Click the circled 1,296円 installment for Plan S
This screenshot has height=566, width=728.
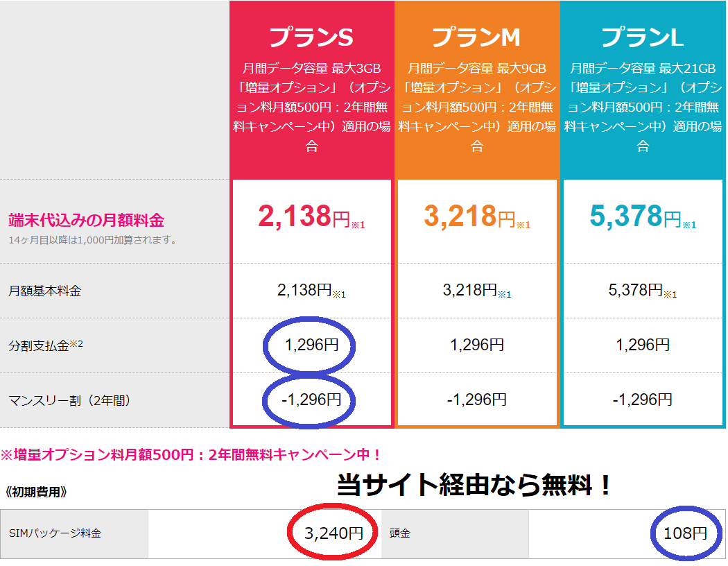(x=311, y=345)
